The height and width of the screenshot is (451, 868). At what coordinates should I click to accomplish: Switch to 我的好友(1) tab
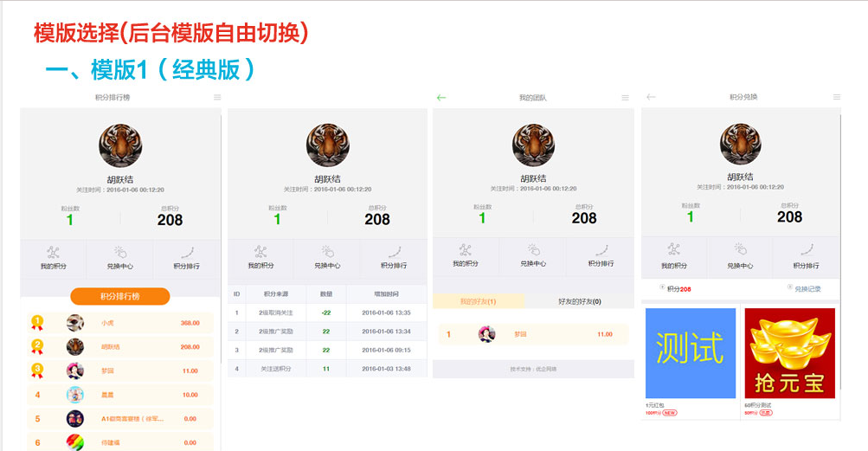pos(479,301)
